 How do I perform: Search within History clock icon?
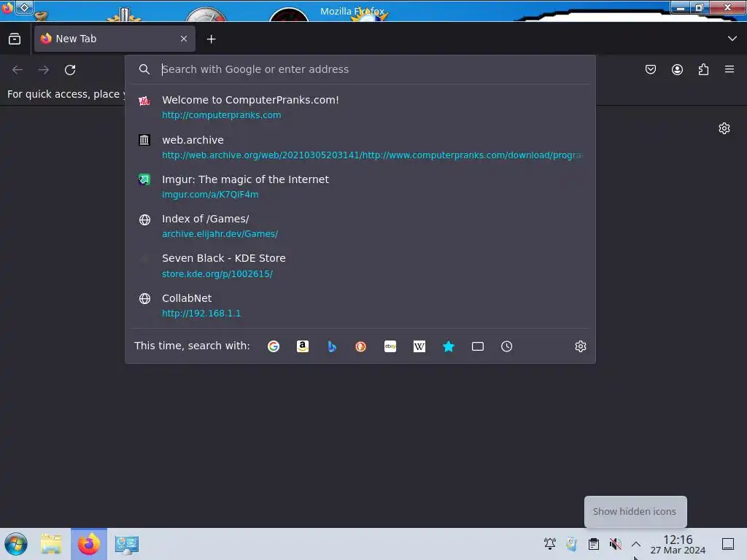coord(506,346)
